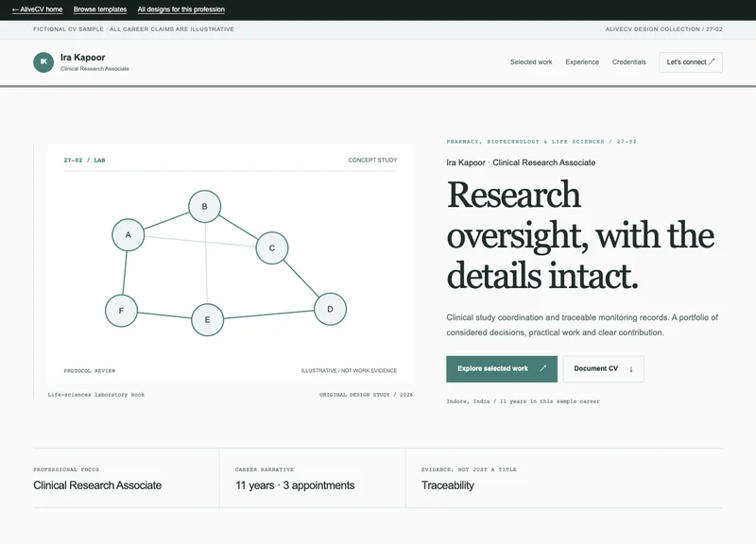756x544 pixels.
Task: Click the download arrow on Document CV
Action: 630,368
